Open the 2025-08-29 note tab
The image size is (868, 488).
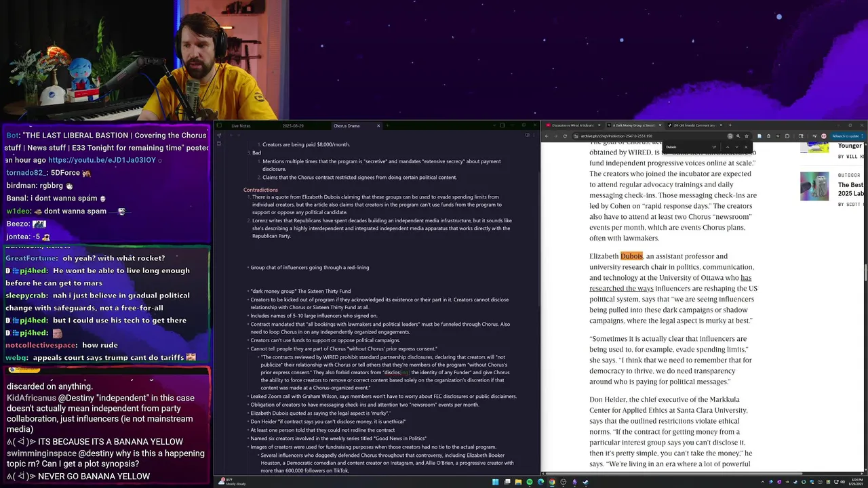pos(293,125)
